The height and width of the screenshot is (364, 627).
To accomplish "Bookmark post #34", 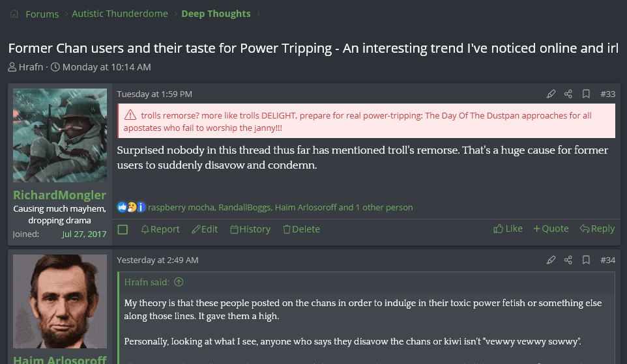I will pos(586,260).
